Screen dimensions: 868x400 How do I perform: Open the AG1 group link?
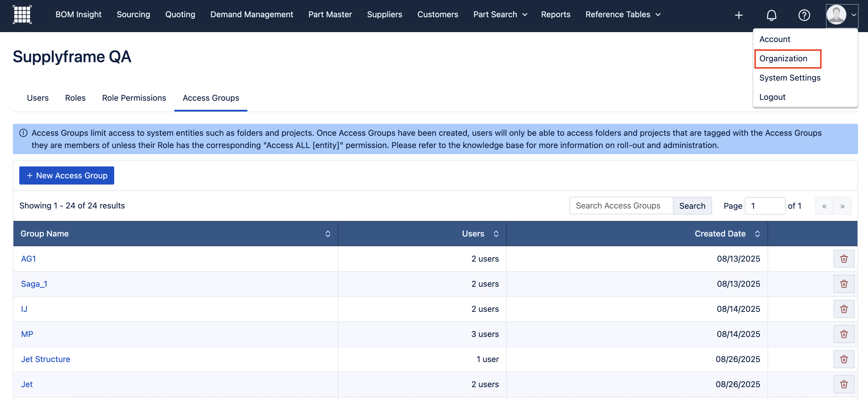(28, 259)
